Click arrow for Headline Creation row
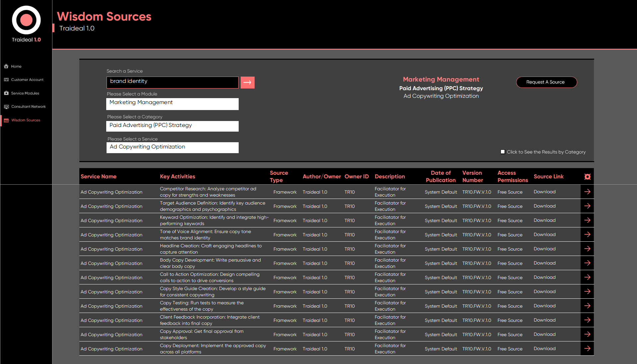The image size is (637, 364). click(x=587, y=249)
